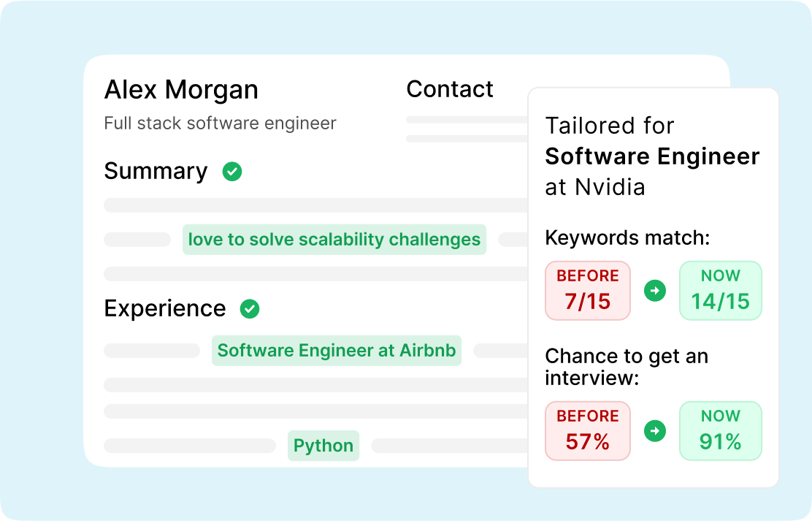Screen dimensions: 812x521
Task: Click the green arrow icon under Keywords match
Action: 655,290
